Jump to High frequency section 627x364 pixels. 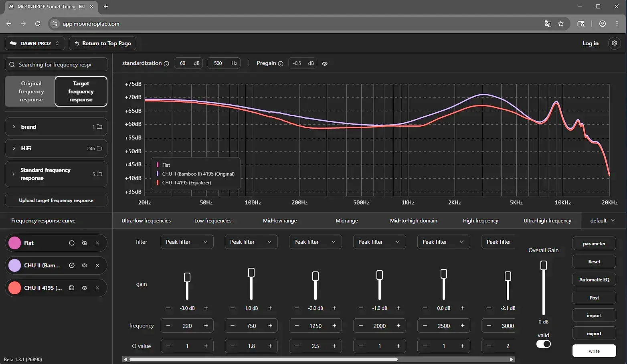pos(481,220)
